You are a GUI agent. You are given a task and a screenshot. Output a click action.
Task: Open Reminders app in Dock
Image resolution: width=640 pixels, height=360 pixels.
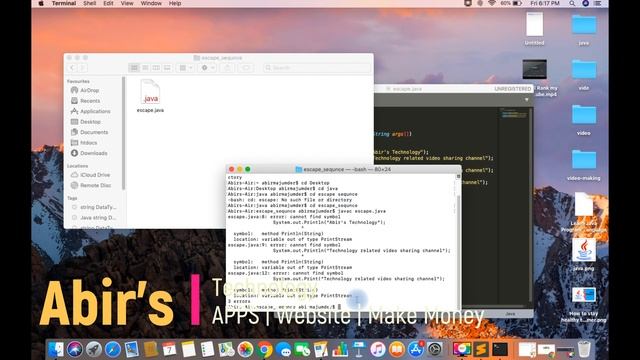click(207, 350)
